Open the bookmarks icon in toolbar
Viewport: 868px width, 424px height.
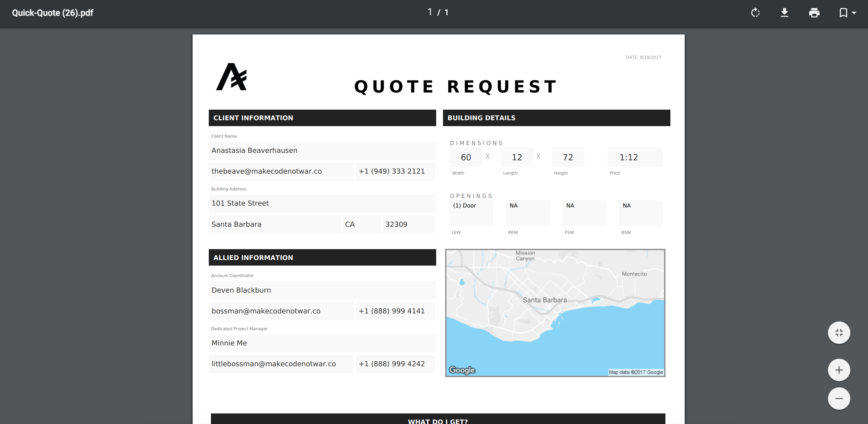pos(843,13)
